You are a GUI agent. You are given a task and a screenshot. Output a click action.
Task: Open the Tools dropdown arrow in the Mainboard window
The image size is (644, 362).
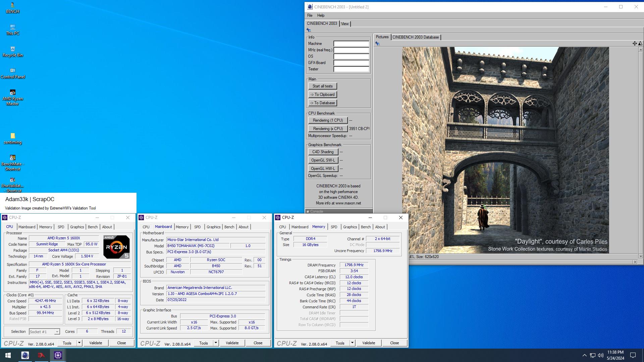coord(216,343)
